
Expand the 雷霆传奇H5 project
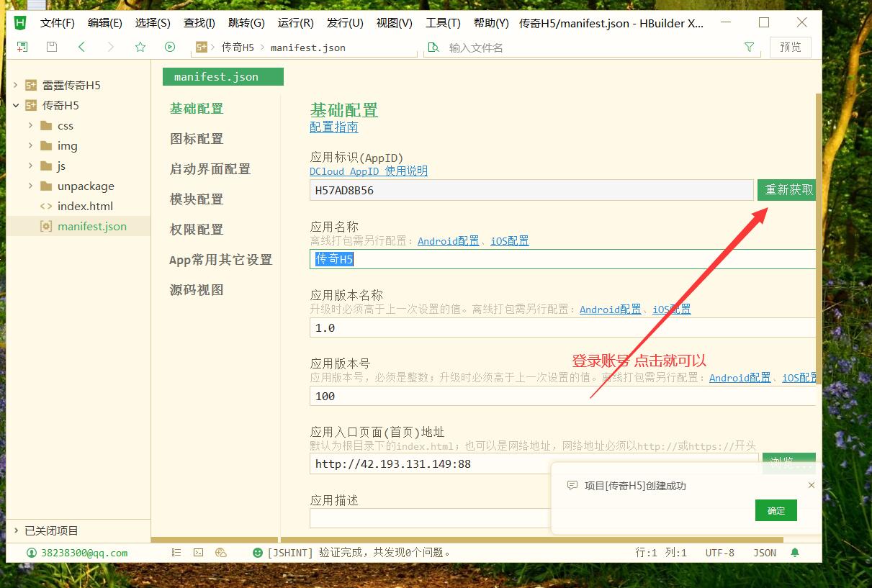15,85
